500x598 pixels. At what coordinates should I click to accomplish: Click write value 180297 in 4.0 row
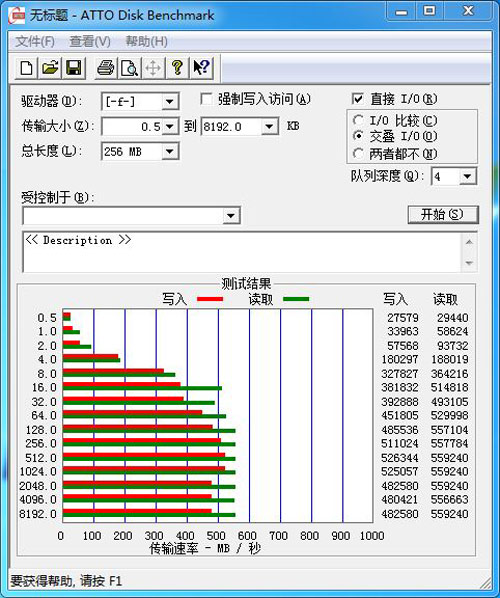tap(400, 360)
